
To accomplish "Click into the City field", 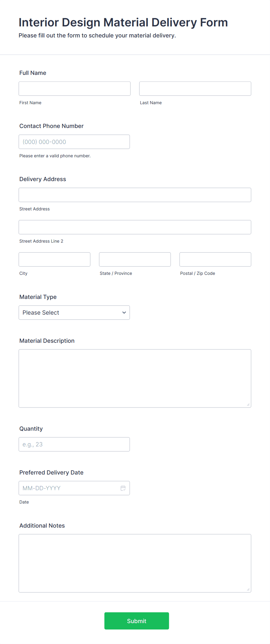I will tap(54, 259).
